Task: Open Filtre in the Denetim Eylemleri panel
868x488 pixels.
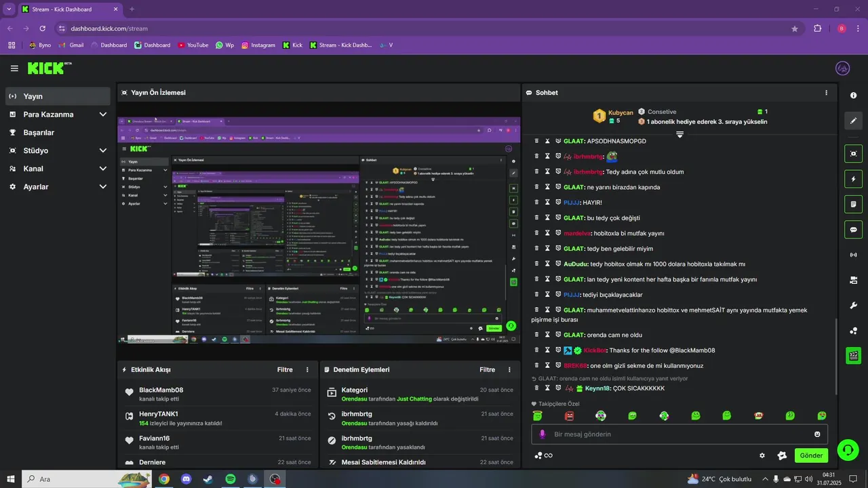Action: point(487,369)
